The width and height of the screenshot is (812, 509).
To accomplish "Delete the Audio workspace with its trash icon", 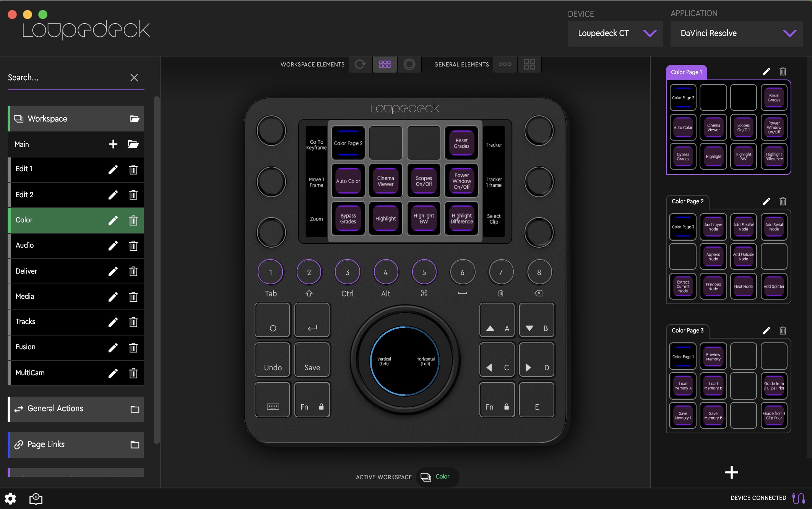I will pyautogui.click(x=133, y=246).
